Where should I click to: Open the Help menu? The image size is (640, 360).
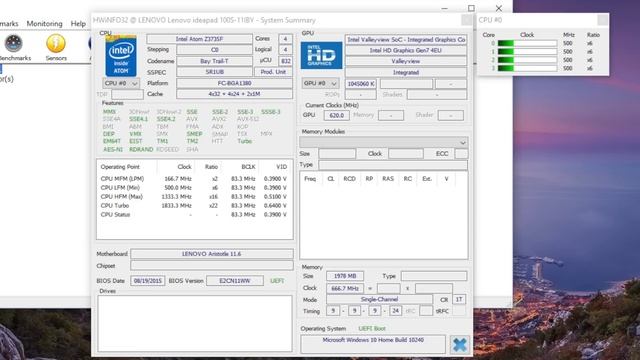[x=78, y=24]
